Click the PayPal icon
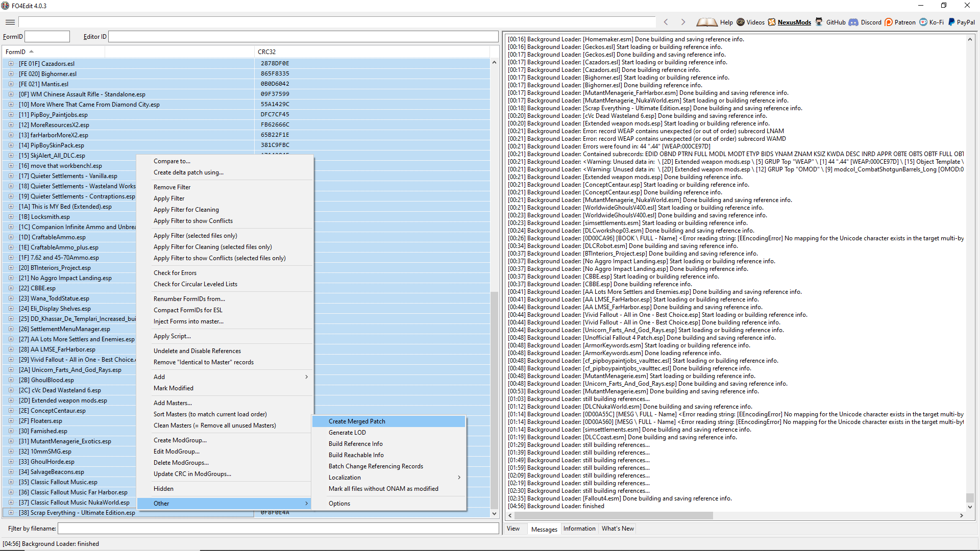The width and height of the screenshot is (980, 551). click(x=951, y=22)
